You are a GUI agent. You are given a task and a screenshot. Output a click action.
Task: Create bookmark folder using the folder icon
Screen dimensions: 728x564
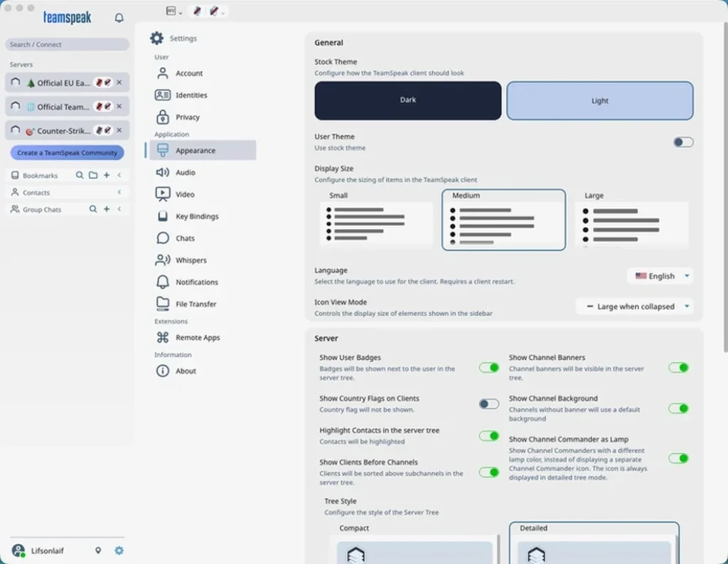93,175
